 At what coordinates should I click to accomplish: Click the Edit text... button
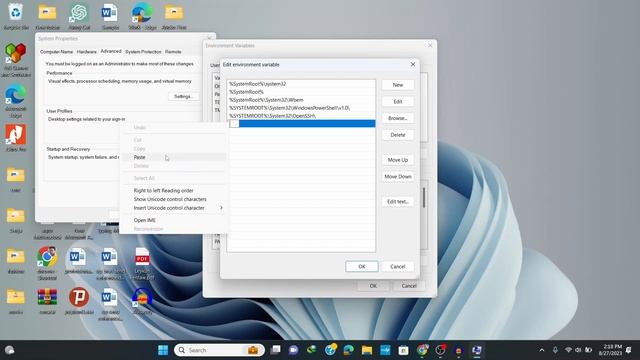[398, 202]
